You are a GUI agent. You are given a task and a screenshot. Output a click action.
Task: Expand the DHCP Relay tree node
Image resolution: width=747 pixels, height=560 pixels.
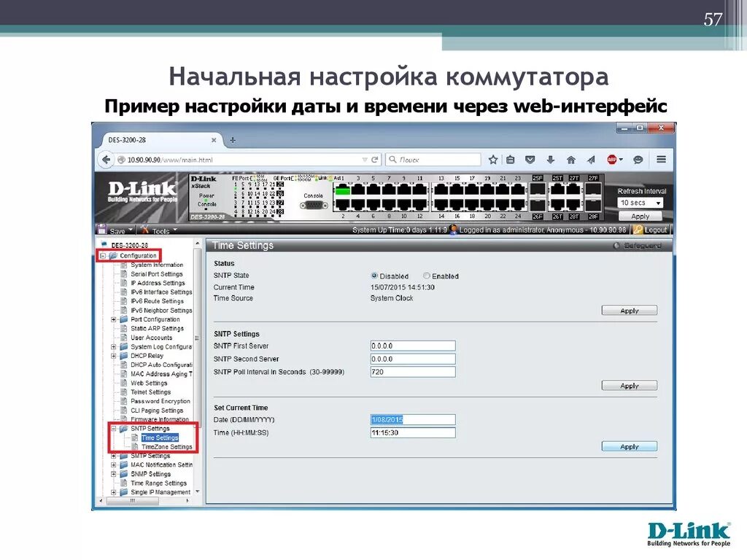pos(113,356)
